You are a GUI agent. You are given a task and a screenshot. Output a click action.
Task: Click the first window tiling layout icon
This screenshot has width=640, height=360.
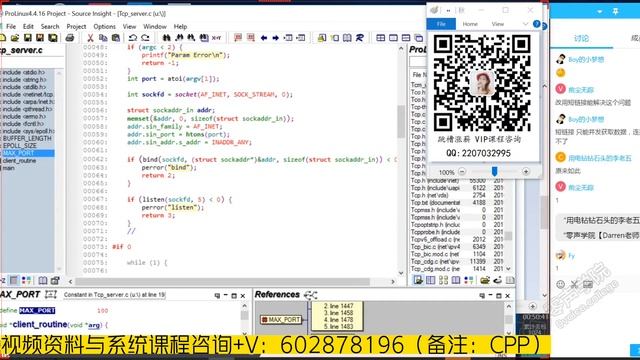point(380,38)
